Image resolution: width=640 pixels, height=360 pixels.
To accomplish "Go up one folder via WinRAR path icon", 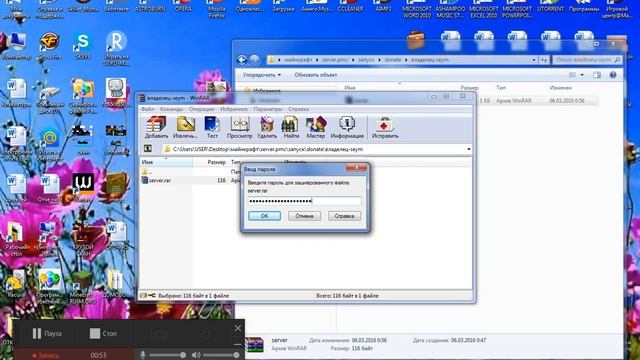I will point(148,149).
